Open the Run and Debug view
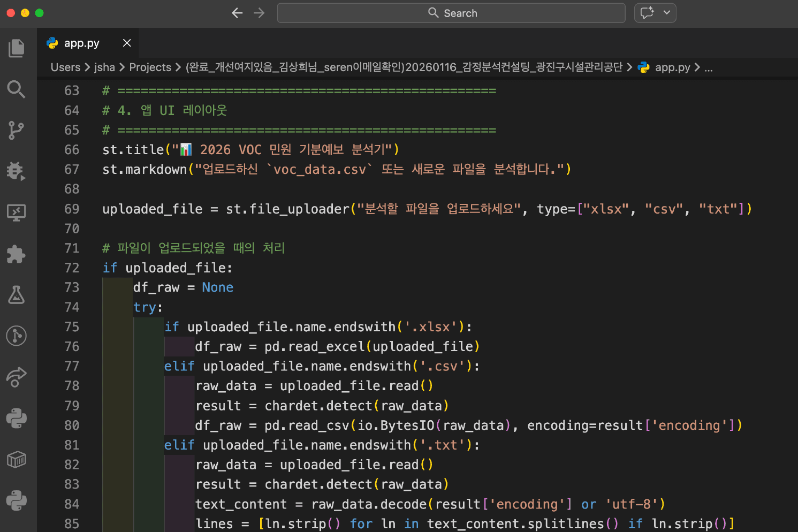This screenshot has width=798, height=532. [x=17, y=171]
